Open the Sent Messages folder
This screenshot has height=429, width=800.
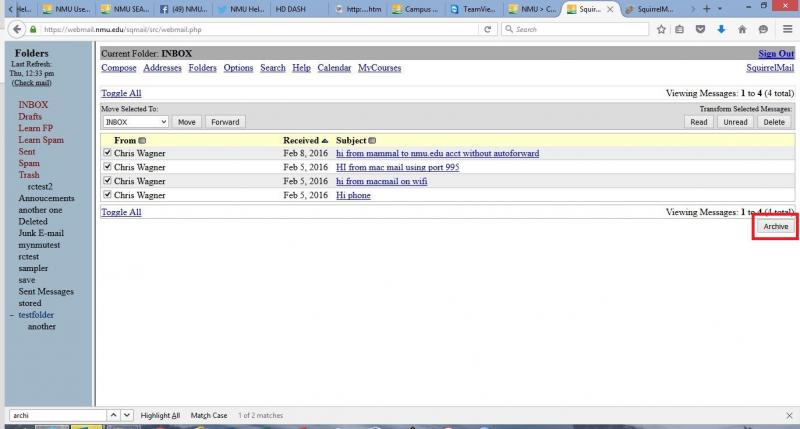coord(46,292)
